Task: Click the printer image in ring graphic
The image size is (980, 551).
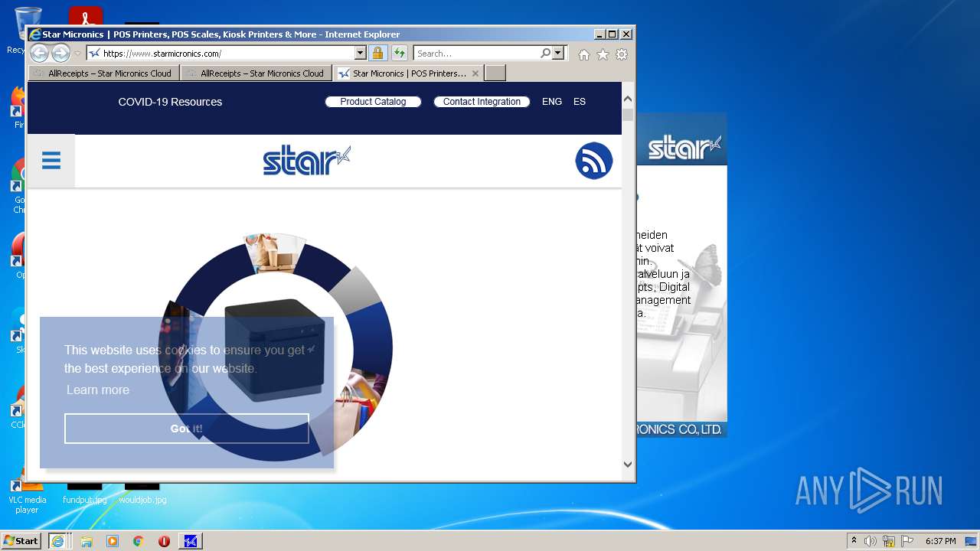Action: [275, 352]
